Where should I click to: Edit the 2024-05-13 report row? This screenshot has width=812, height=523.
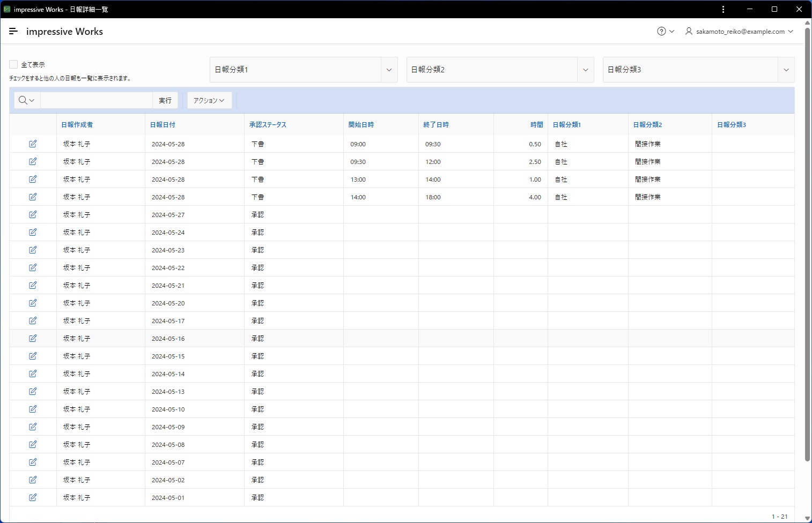coord(33,391)
